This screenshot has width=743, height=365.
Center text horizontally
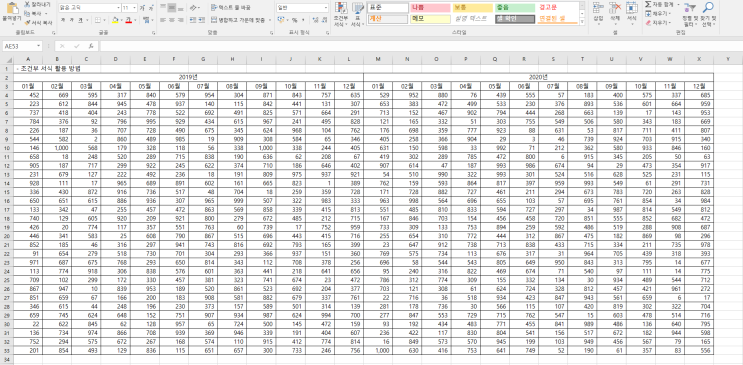[x=172, y=20]
